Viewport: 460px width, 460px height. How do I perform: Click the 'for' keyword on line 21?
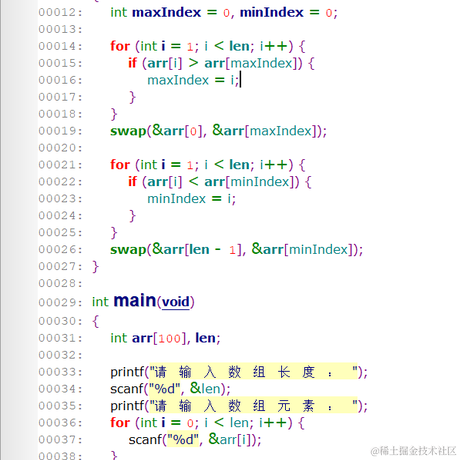click(120, 165)
